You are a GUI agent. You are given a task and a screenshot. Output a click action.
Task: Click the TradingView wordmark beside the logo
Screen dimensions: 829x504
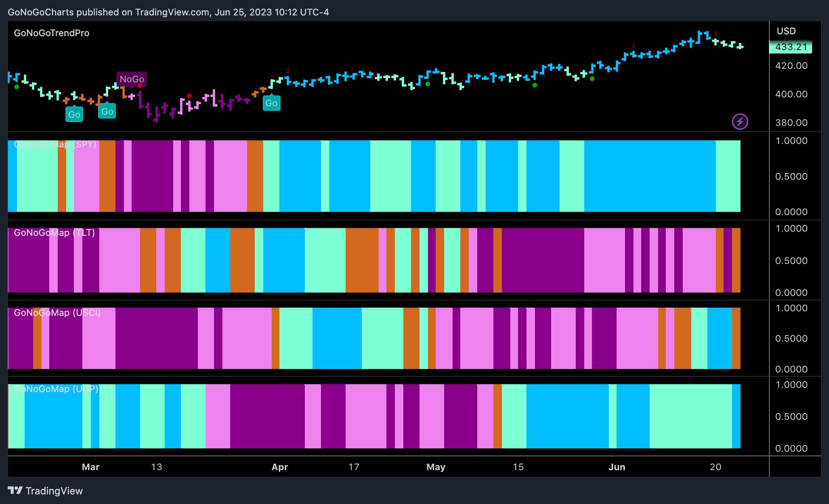(x=54, y=491)
